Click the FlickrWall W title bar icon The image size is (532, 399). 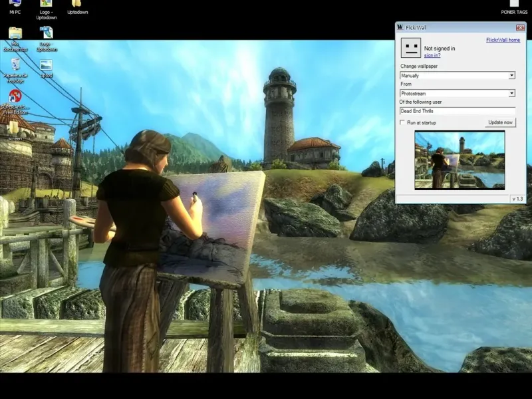click(400, 27)
